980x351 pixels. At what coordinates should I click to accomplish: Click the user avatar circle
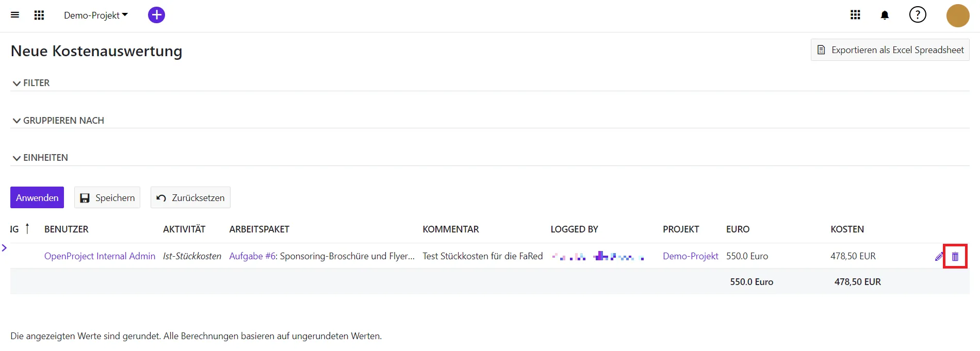pyautogui.click(x=957, y=15)
